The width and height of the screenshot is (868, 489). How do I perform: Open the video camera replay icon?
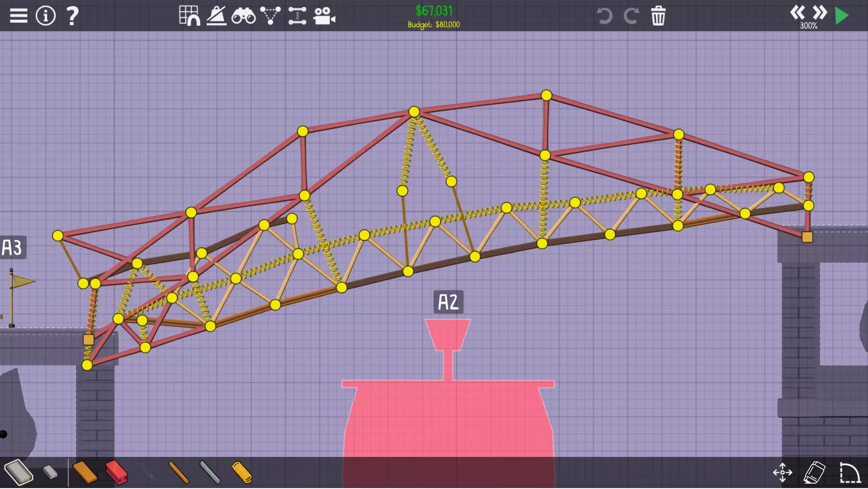[324, 16]
